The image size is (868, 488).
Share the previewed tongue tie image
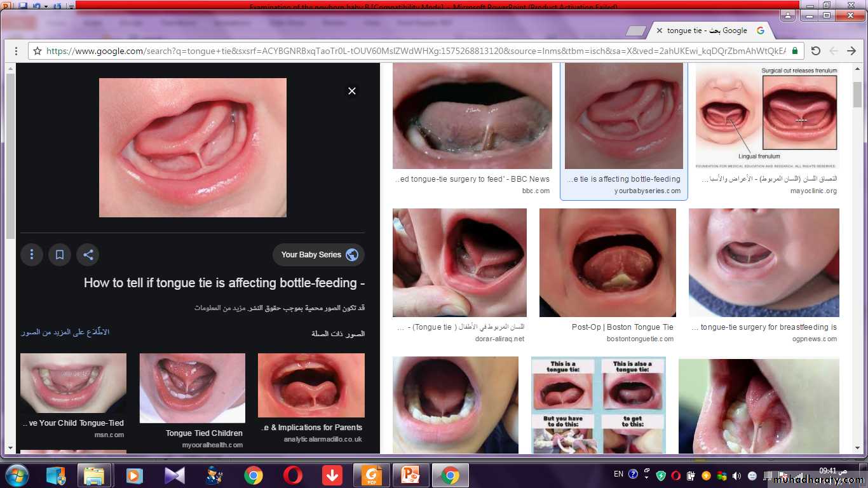click(88, 255)
